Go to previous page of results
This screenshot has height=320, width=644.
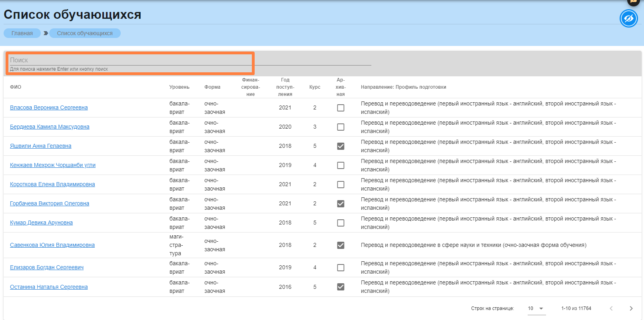pos(611,308)
